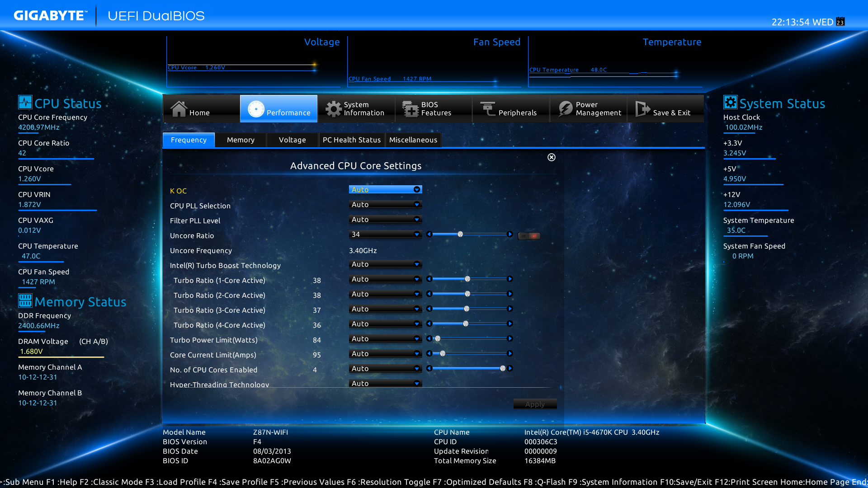This screenshot has width=868, height=488.
Task: Decrease Core Current Limit with left arrow
Action: pos(429,353)
